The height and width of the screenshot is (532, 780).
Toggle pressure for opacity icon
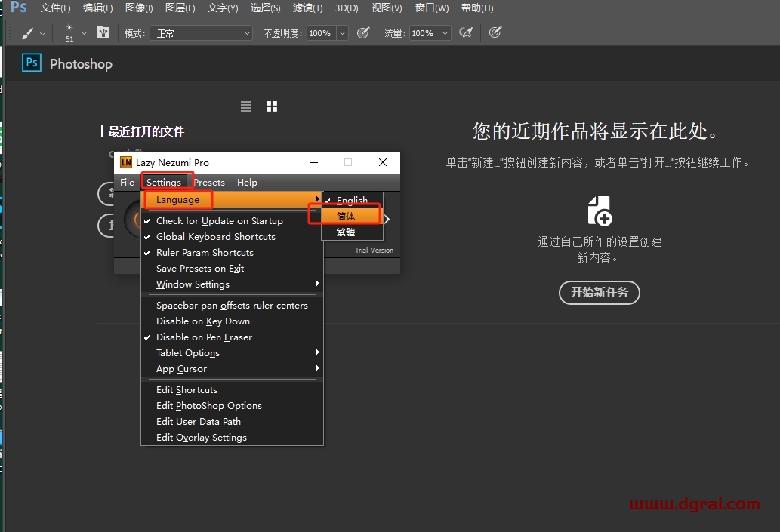tap(363, 32)
